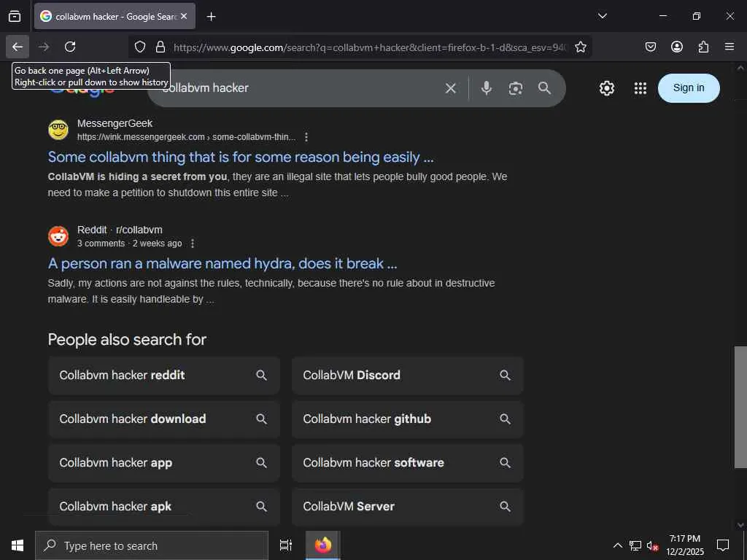Image resolution: width=747 pixels, height=560 pixels.
Task: Search 'Collabvm hacker reddit' suggestion
Action: pyautogui.click(x=164, y=376)
